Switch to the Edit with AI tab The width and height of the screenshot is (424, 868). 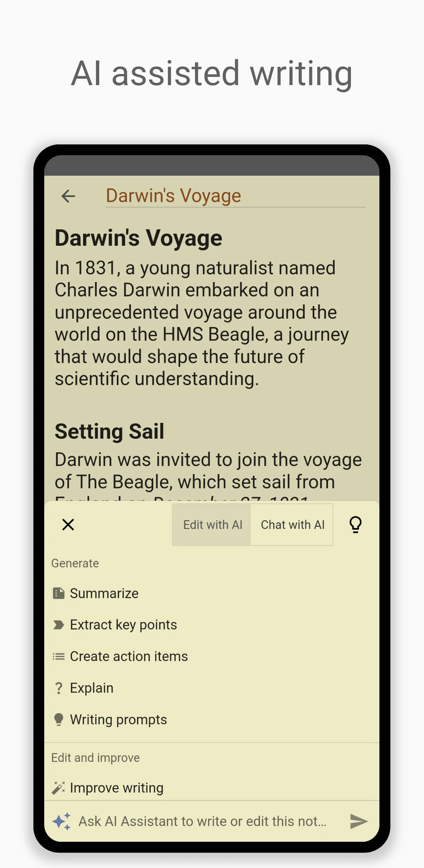213,525
